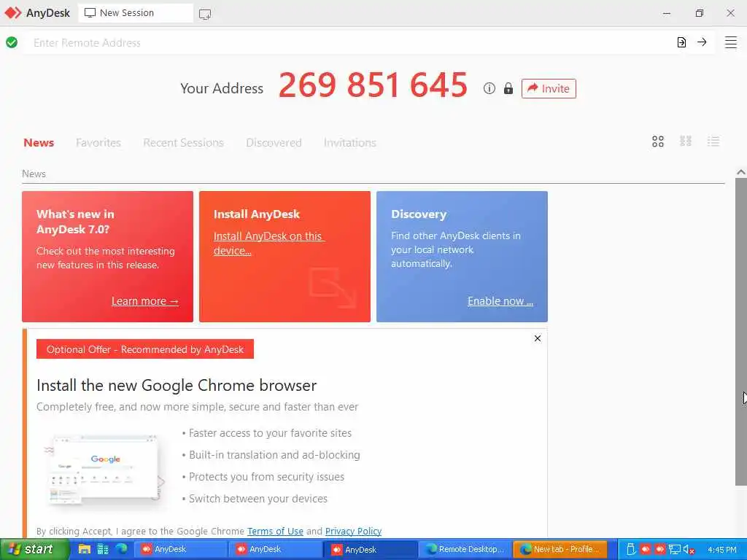
Task: Close the Optional Offer Chrome panel
Action: point(538,338)
